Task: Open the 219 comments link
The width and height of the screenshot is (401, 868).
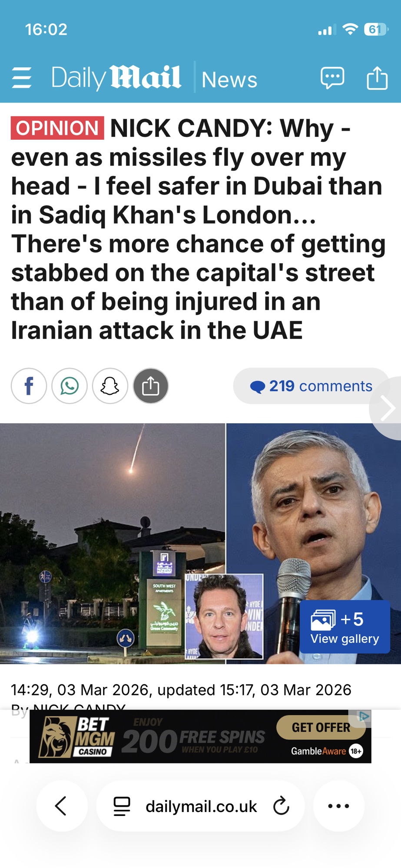Action: [311, 386]
